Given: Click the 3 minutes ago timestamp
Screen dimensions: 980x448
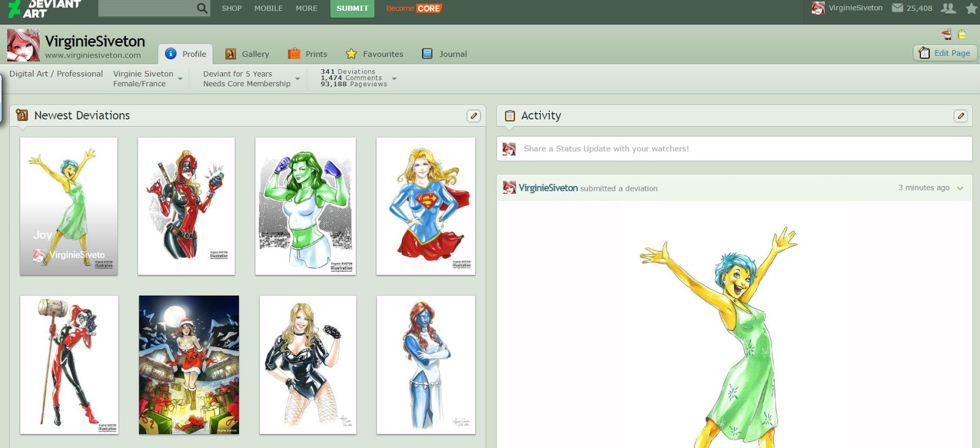Looking at the screenshot, I should (x=924, y=188).
